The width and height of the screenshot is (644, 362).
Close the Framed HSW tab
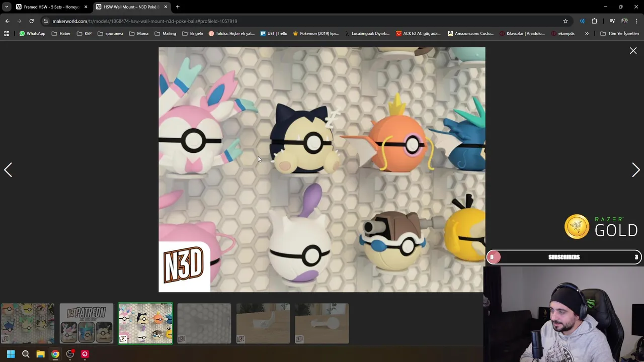click(86, 7)
